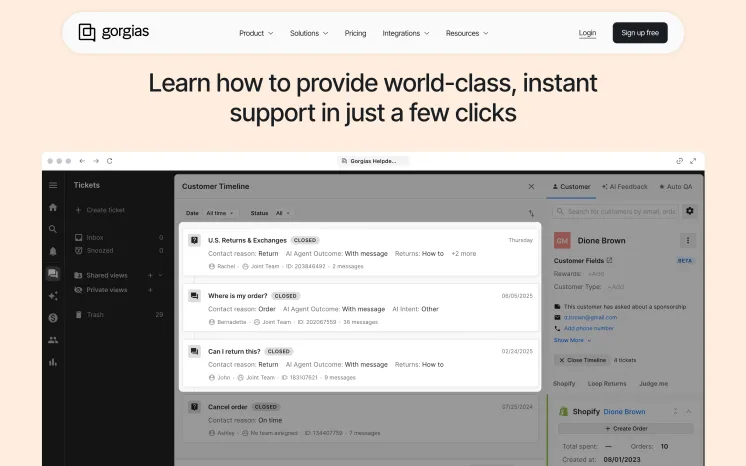Expand the Product dropdown menu
Viewport: 746px width, 466px height.
[x=256, y=33]
